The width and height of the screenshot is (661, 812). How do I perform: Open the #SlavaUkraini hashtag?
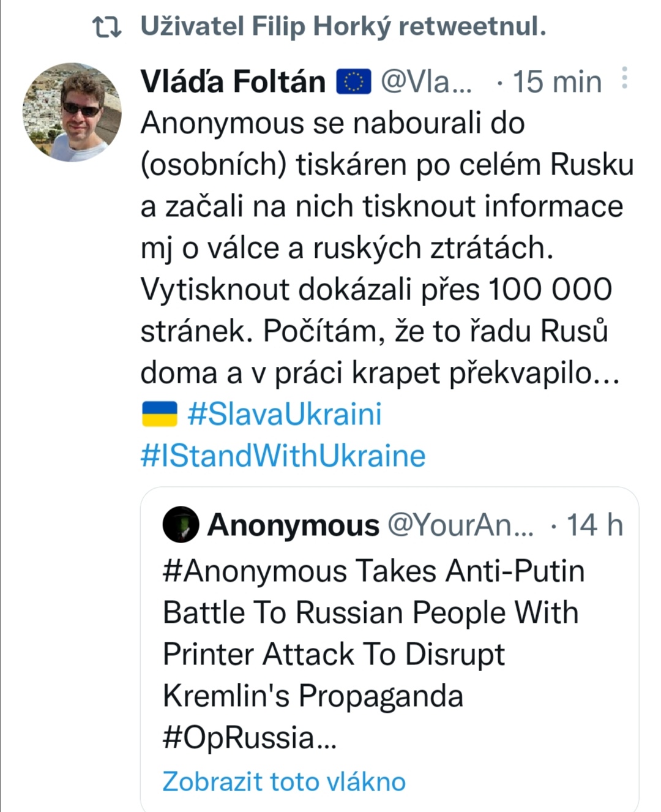tap(285, 414)
